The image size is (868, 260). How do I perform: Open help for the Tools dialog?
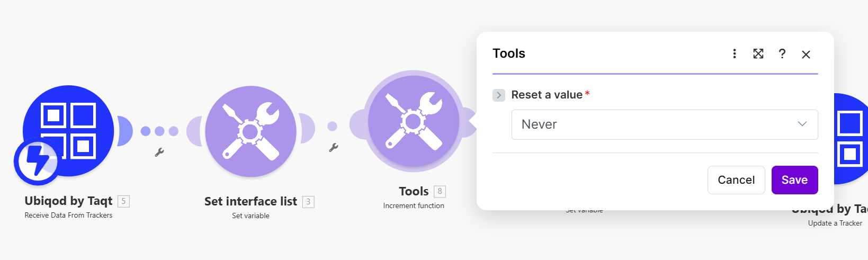click(782, 53)
